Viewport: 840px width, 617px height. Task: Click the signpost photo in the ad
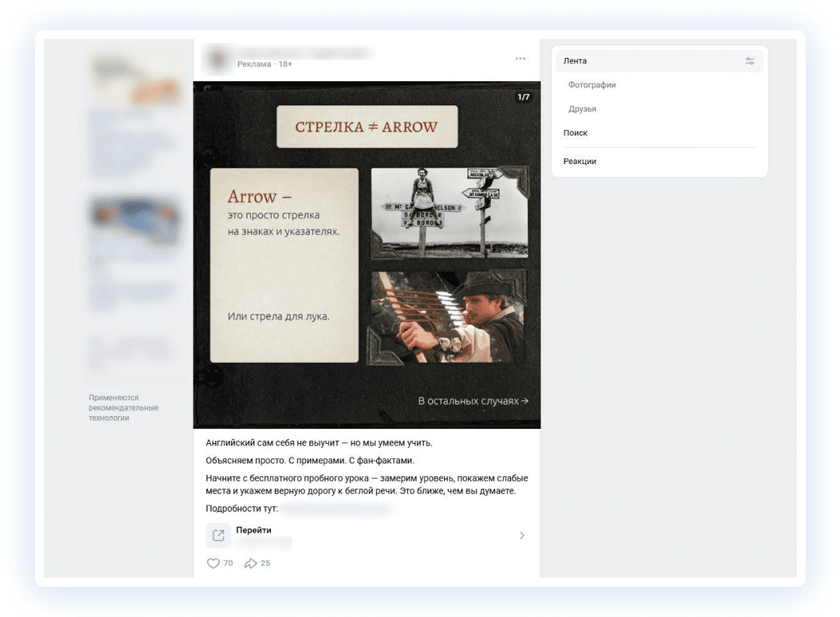pyautogui.click(x=449, y=212)
